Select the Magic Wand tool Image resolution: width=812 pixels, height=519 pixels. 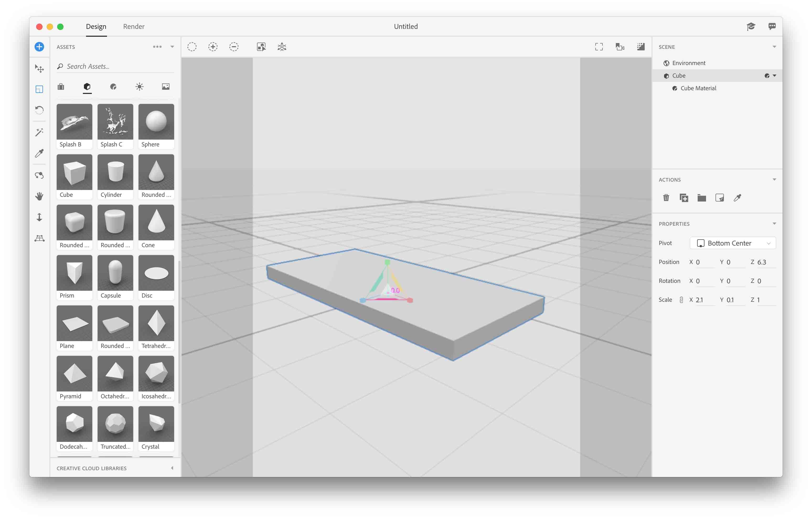[x=39, y=132]
